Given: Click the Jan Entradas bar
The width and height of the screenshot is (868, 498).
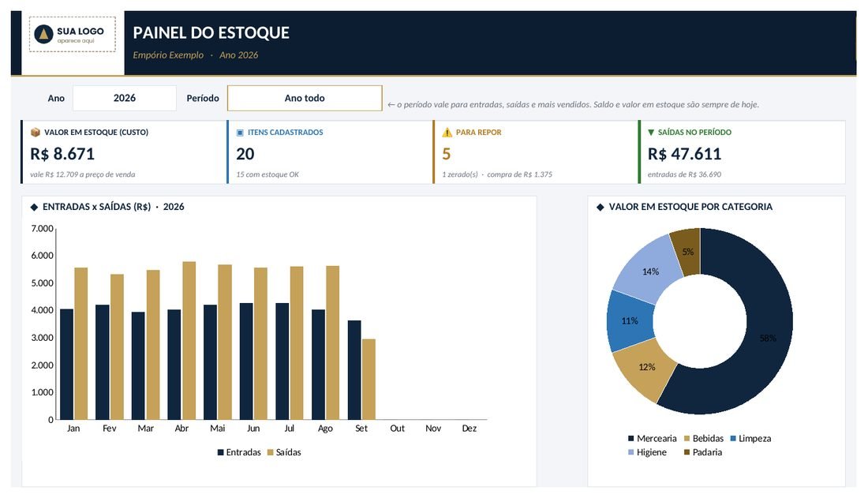Looking at the screenshot, I should 66,364.
